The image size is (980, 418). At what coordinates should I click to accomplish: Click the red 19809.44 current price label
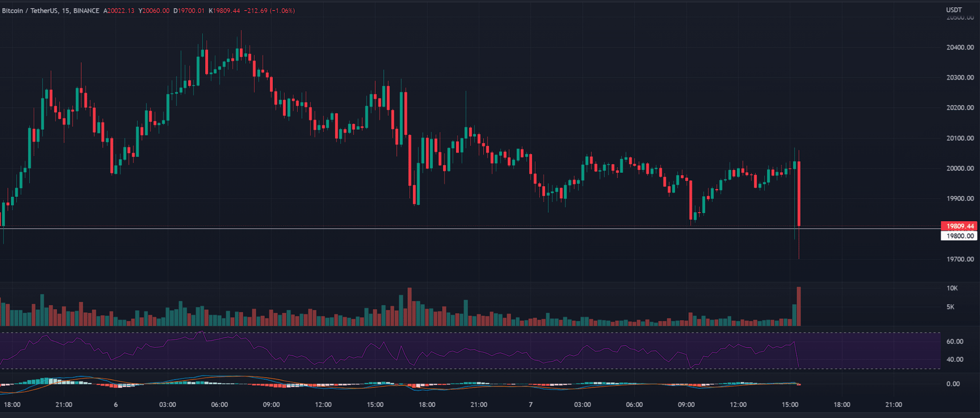[x=958, y=226]
